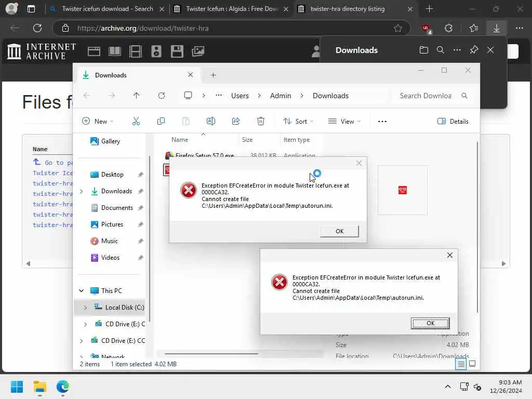The width and height of the screenshot is (532, 399).
Task: Open Gallery in the navigation pane
Action: pyautogui.click(x=105, y=141)
